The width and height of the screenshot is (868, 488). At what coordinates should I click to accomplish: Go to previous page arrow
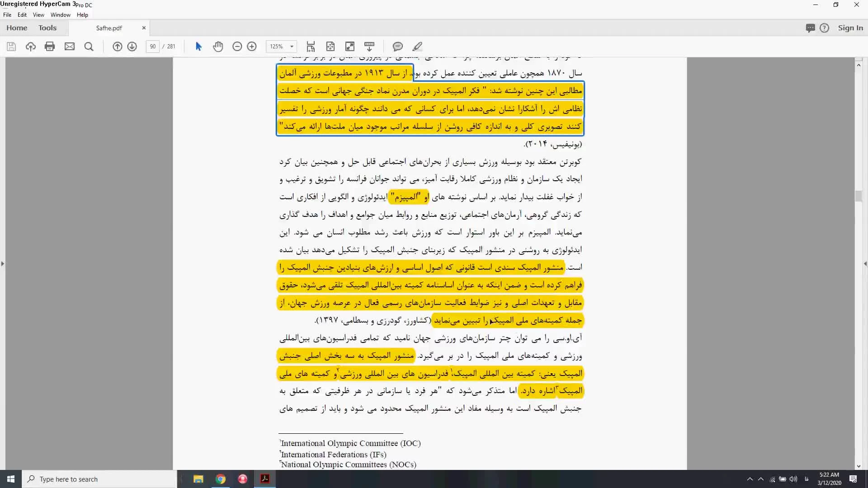(117, 47)
